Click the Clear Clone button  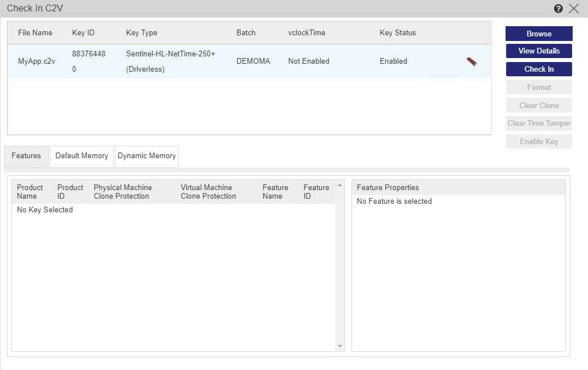pos(538,105)
